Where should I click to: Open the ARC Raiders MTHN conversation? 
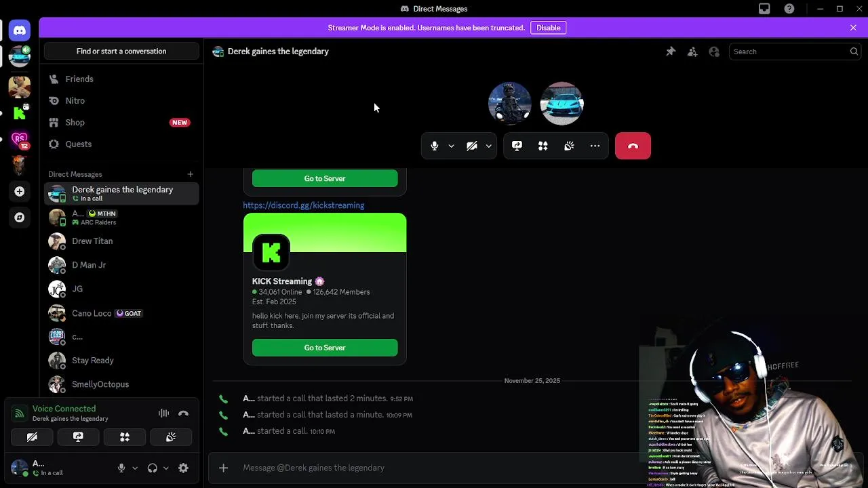121,218
